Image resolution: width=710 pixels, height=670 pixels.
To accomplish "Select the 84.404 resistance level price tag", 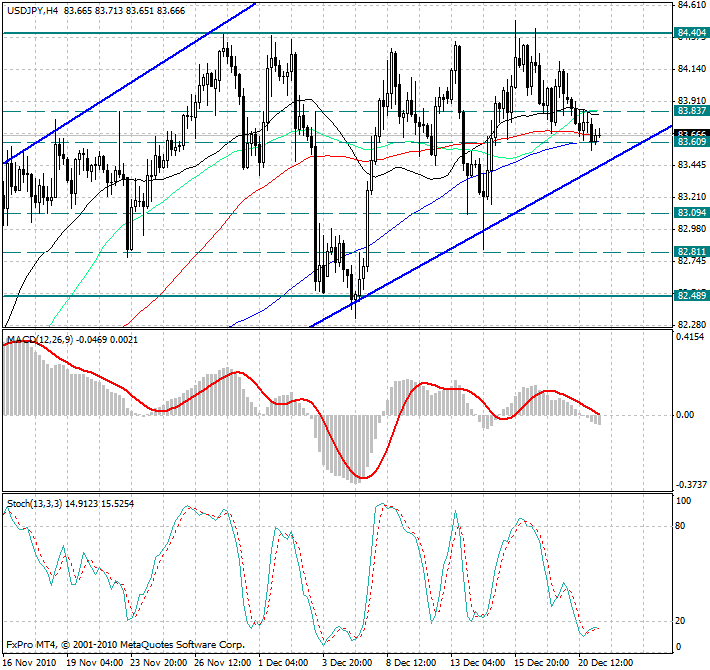I will coord(691,33).
